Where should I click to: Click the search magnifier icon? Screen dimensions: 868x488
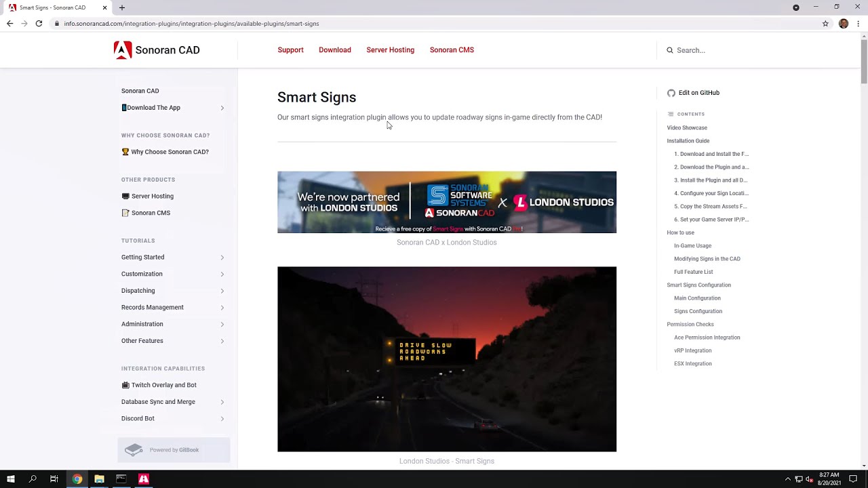click(670, 50)
